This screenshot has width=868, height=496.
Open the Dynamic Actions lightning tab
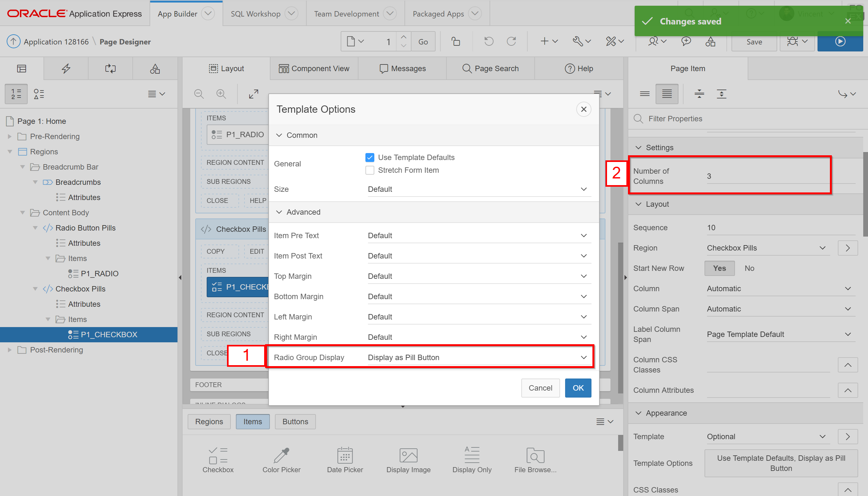(x=66, y=69)
